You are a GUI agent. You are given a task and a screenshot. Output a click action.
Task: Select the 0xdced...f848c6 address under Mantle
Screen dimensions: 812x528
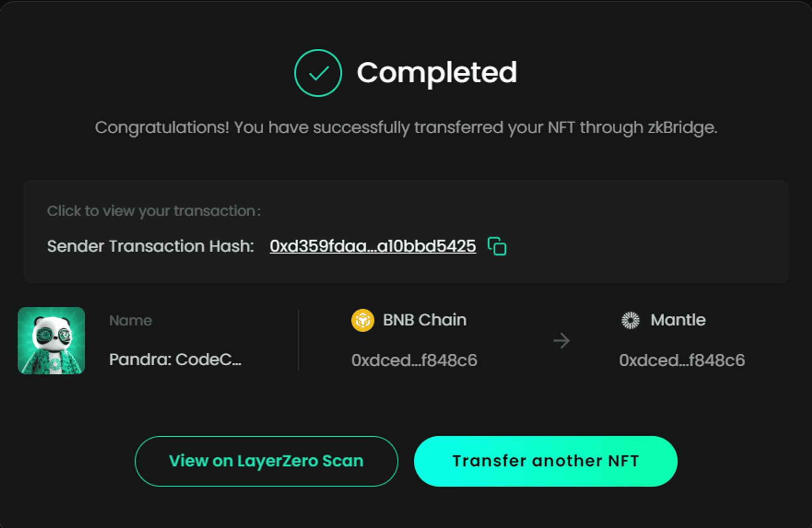(x=682, y=360)
